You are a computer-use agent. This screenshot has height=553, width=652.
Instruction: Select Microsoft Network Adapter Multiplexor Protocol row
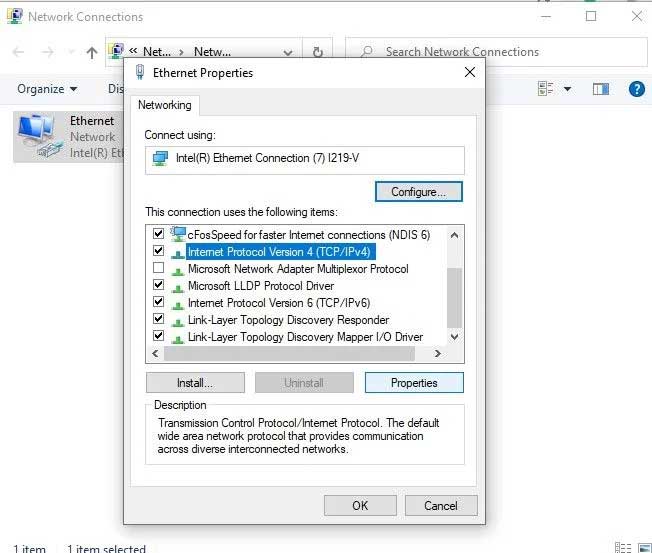pos(298,269)
